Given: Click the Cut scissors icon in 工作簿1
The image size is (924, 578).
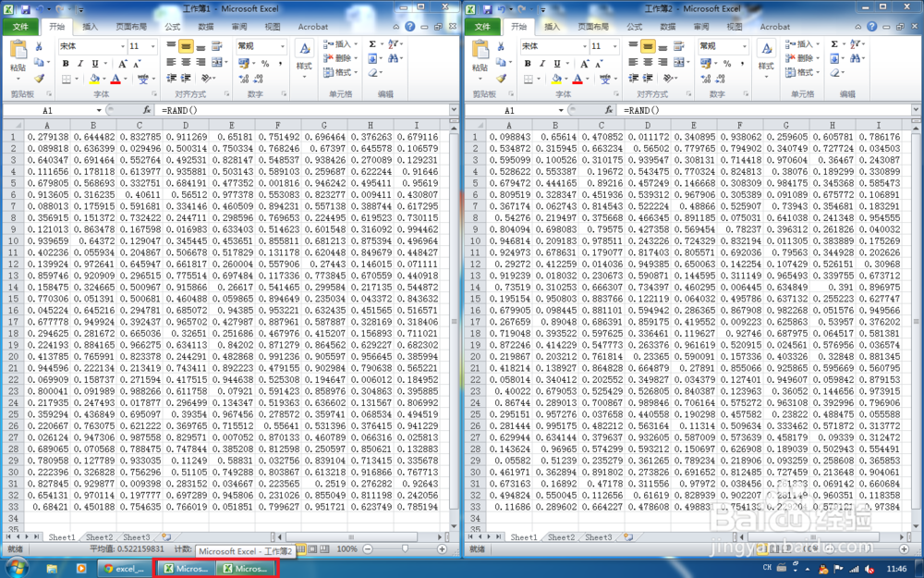Looking at the screenshot, I should 39,46.
